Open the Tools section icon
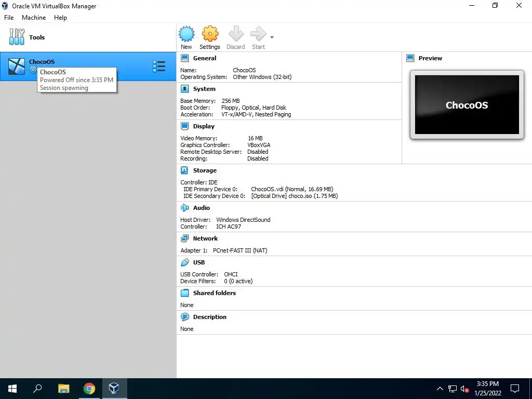532x399 pixels. tap(17, 37)
